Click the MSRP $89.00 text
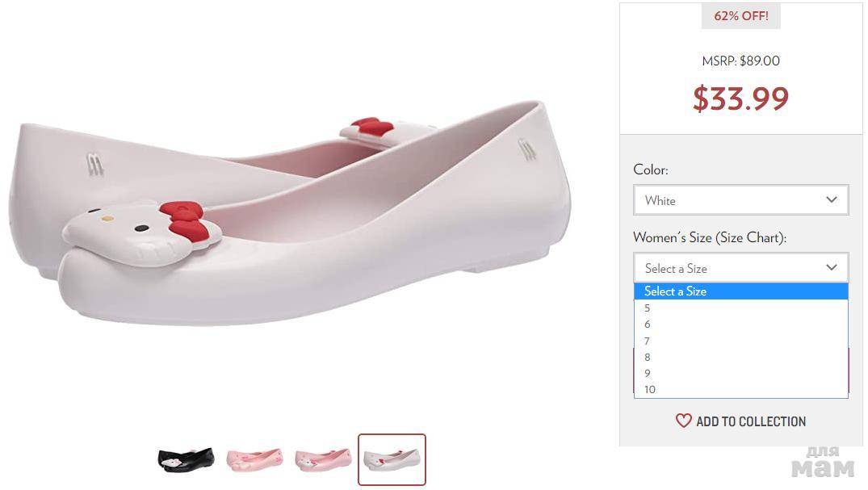Image resolution: width=868 pixels, height=490 pixels. tap(740, 61)
